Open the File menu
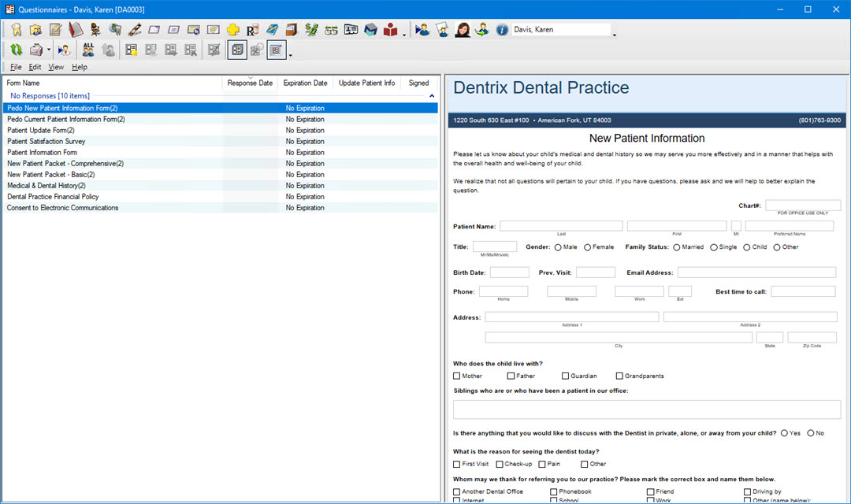 pyautogui.click(x=16, y=67)
